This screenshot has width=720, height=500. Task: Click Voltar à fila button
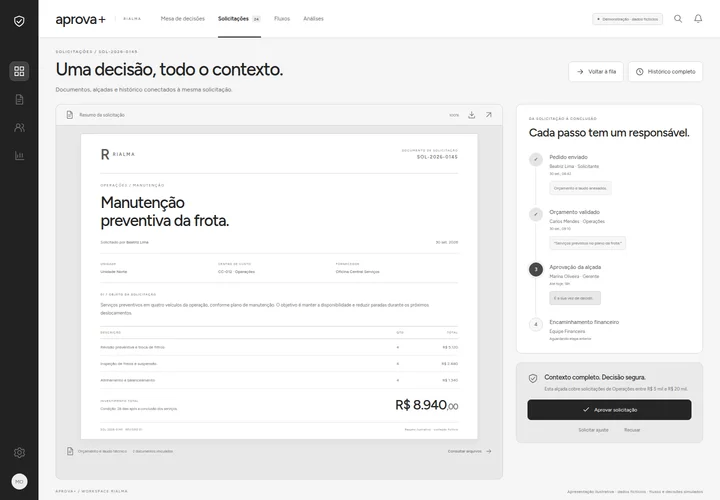point(596,72)
